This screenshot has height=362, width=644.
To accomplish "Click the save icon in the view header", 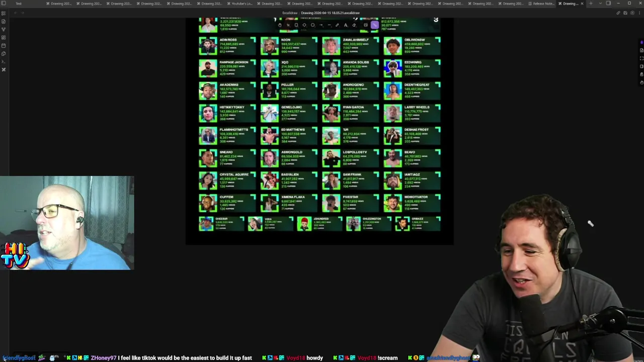I will click(x=625, y=13).
